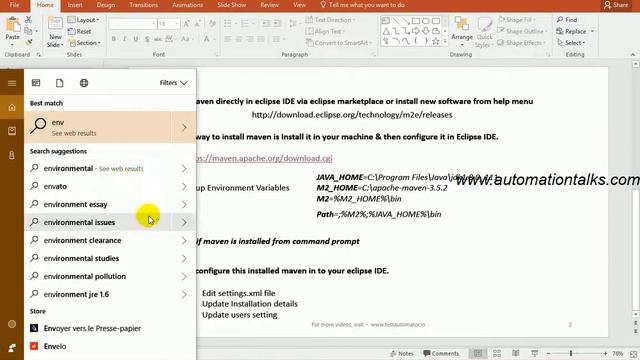Click the Notes button in status bar

402,353
